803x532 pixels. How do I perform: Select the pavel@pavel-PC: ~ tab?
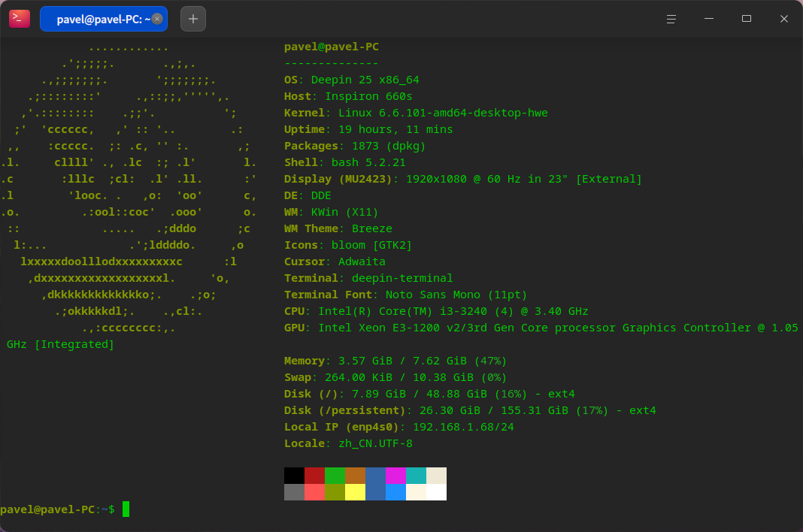coord(104,19)
